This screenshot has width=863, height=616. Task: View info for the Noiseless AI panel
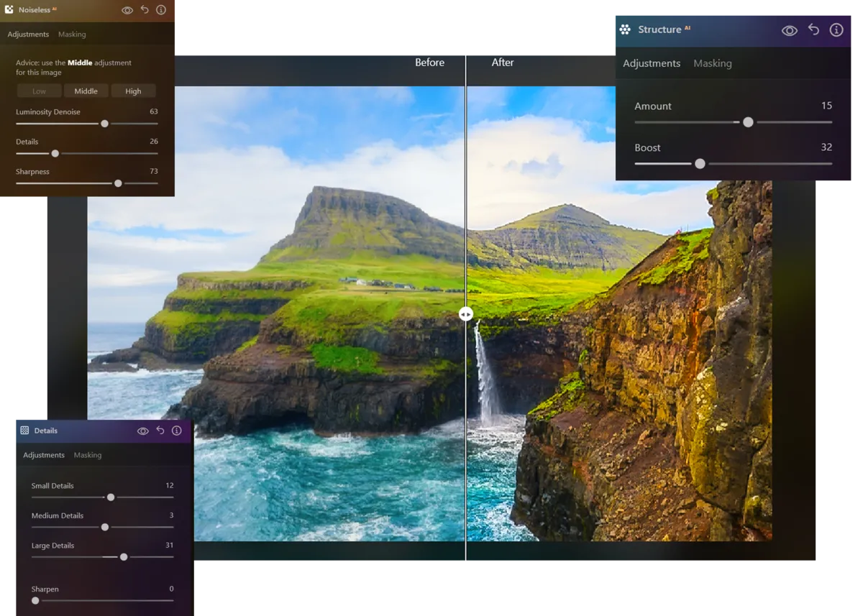click(161, 10)
